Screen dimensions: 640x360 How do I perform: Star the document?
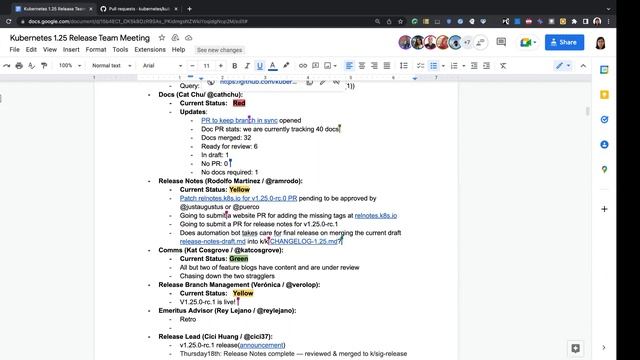(x=162, y=38)
